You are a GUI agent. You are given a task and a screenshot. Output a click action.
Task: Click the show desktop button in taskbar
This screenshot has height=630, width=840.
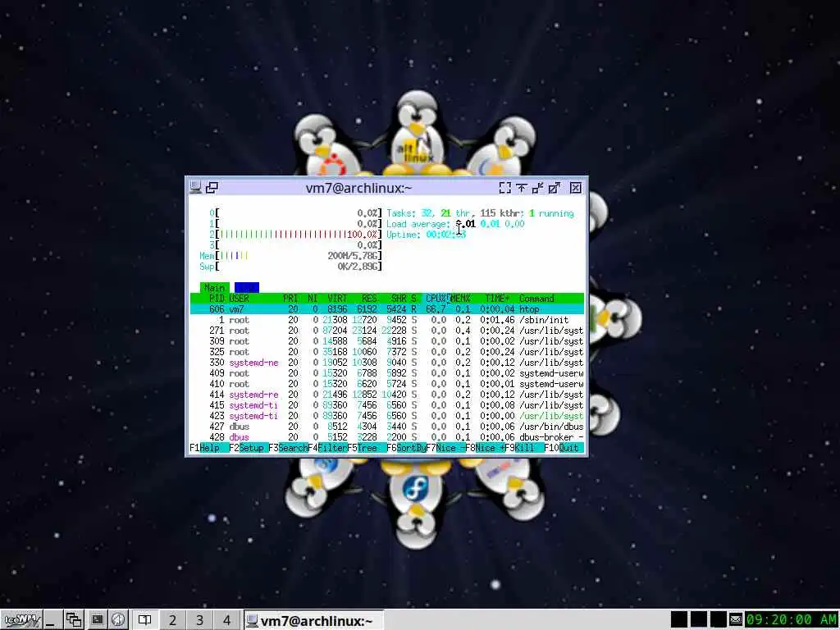point(52,620)
